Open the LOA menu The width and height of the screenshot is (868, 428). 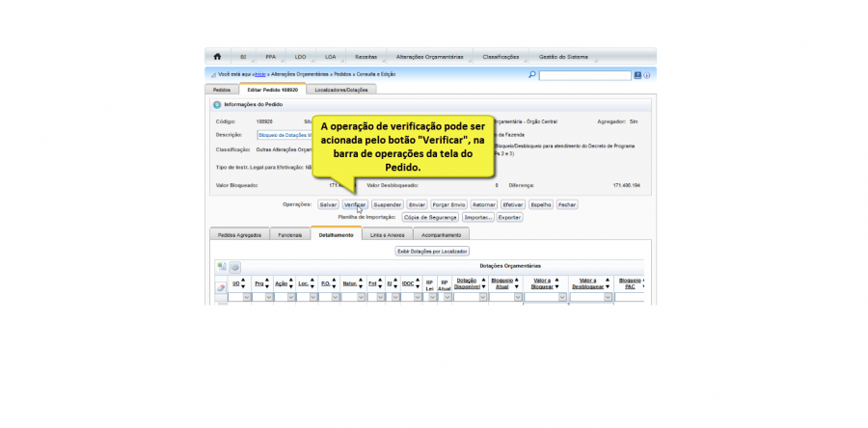coord(331,57)
